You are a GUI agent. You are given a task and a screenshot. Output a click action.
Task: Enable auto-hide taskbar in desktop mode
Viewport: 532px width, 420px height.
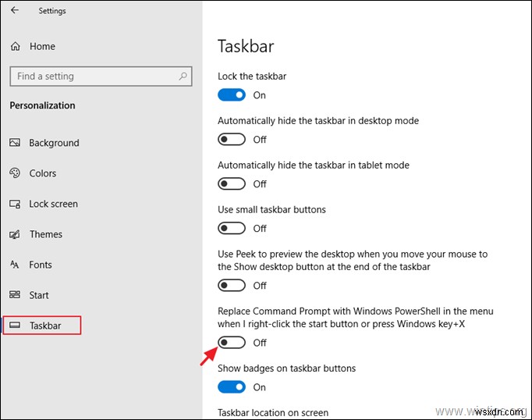coord(232,140)
